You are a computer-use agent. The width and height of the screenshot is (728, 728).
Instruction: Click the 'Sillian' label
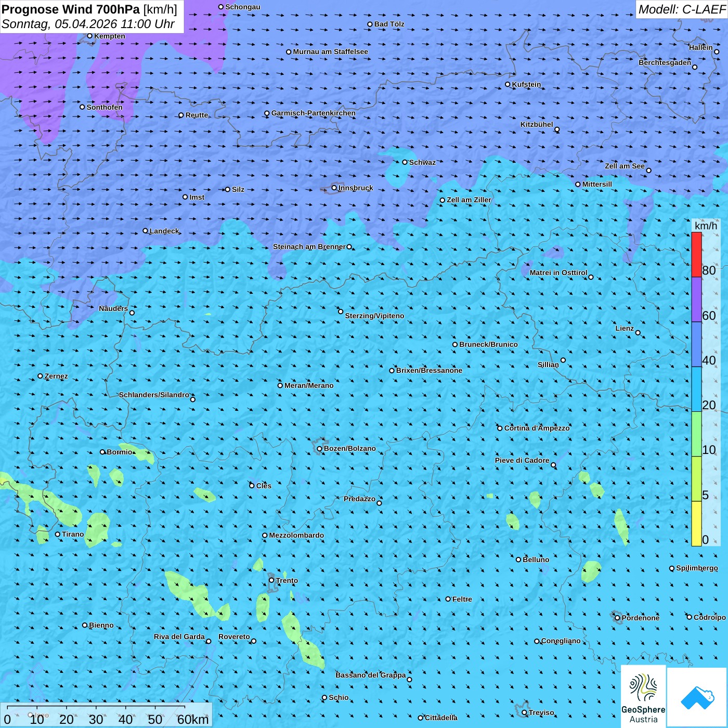(548, 365)
